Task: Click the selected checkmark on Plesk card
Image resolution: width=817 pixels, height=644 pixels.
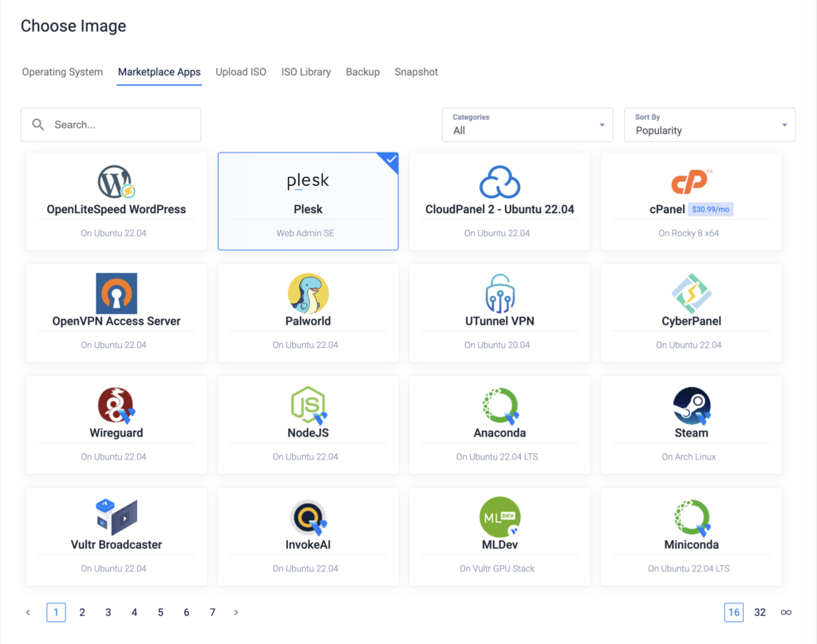Action: 391,160
